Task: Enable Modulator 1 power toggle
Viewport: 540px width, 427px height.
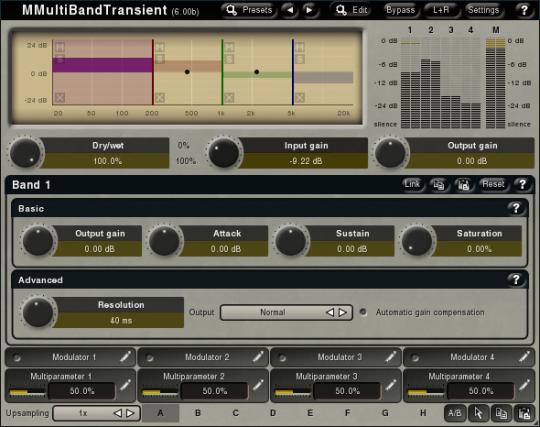Action: click(x=16, y=357)
